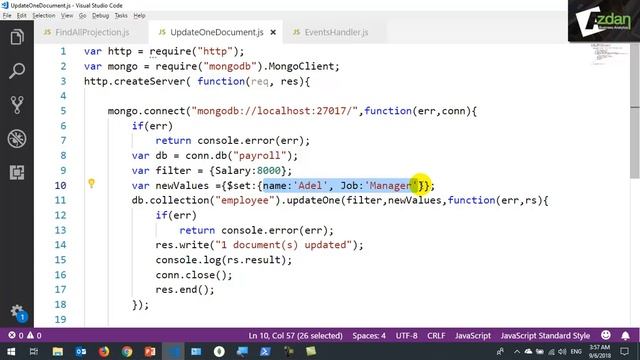Open the Source Control view
This screenshot has height=360, width=640.
tap(17, 105)
